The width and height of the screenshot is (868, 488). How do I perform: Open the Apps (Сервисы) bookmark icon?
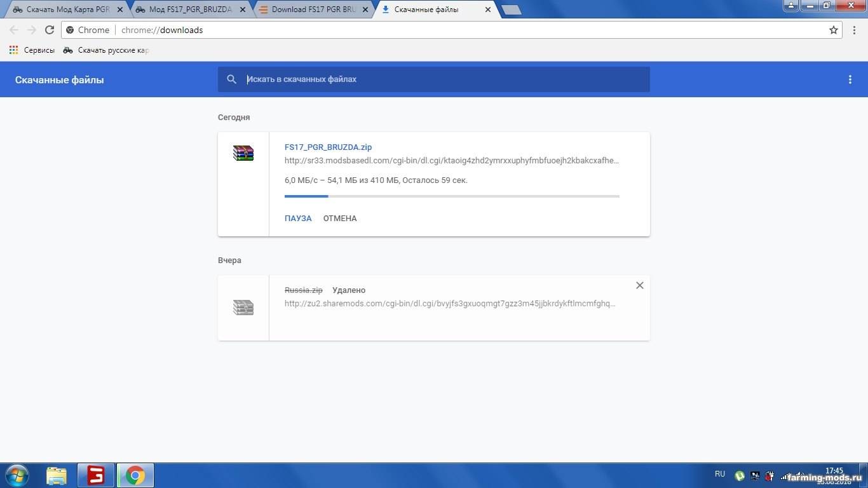13,50
